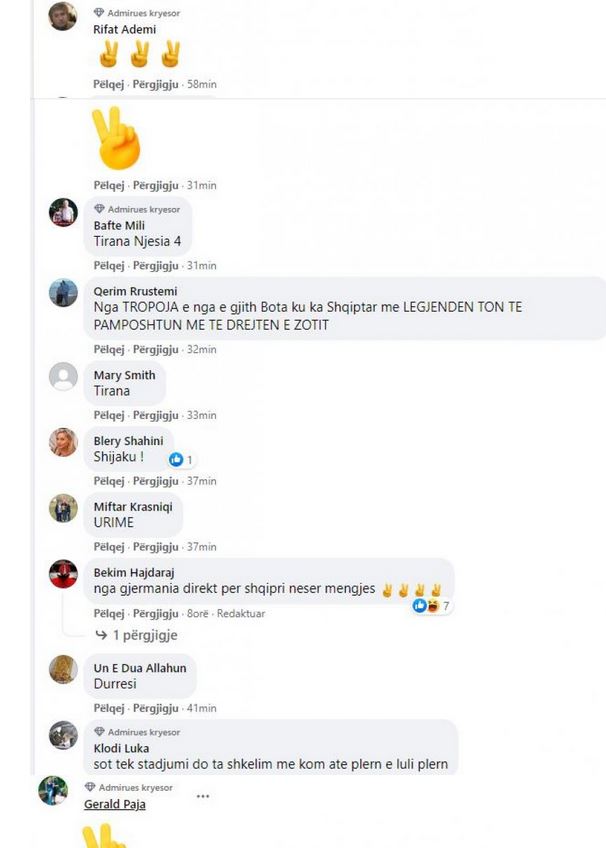View edit history via Redaktuar
Image resolution: width=606 pixels, height=848 pixels.
(241, 613)
